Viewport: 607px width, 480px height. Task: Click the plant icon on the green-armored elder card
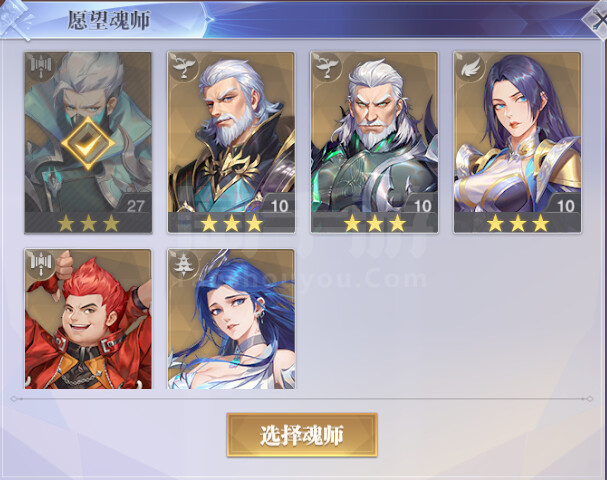[x=327, y=67]
